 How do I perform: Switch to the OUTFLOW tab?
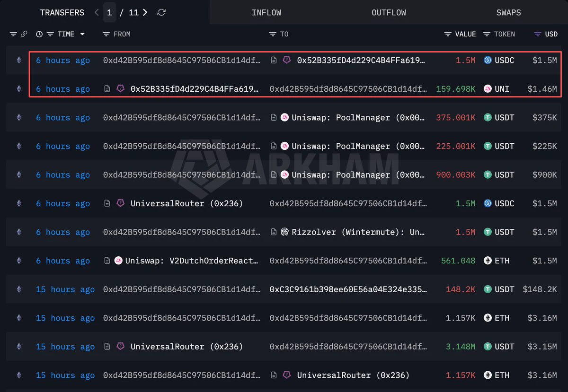[x=389, y=13]
